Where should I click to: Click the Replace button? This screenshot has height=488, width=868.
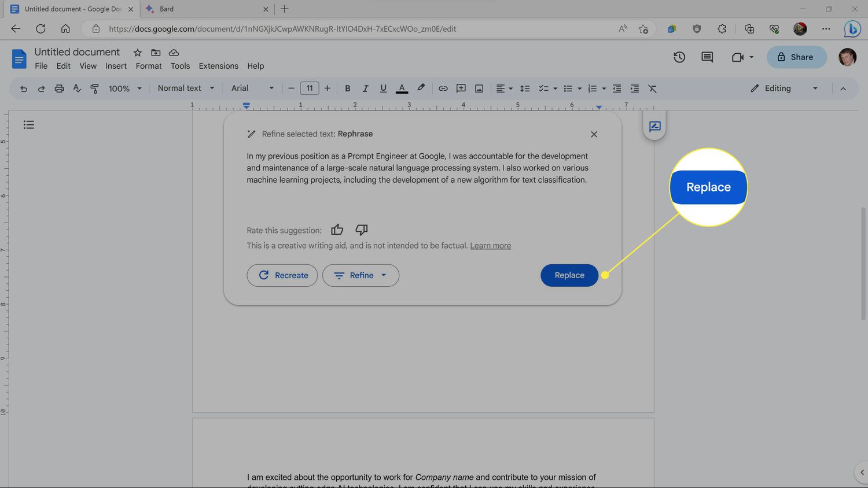569,275
